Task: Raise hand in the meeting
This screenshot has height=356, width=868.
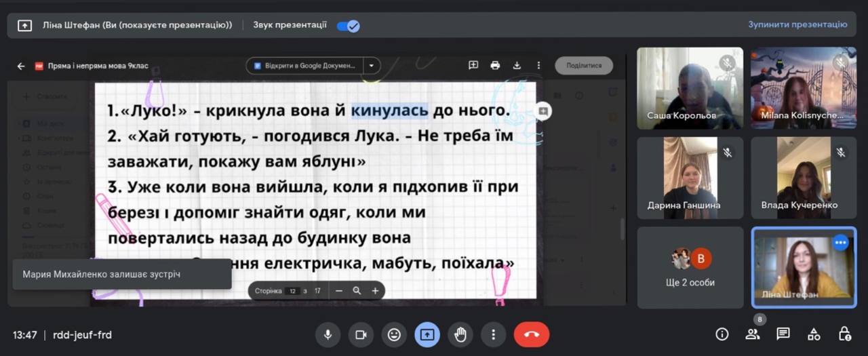Action: (x=460, y=334)
